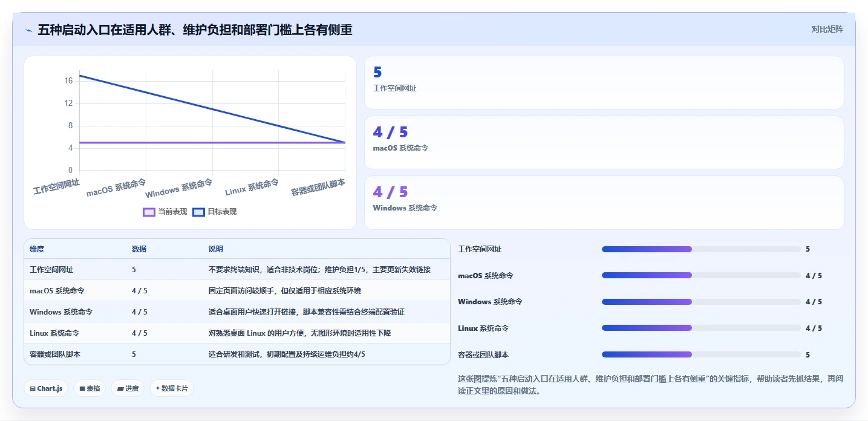Viewport: 868px width, 421px height.
Task: Open the 工作空间网址 stat card showing 5
Action: click(x=604, y=82)
